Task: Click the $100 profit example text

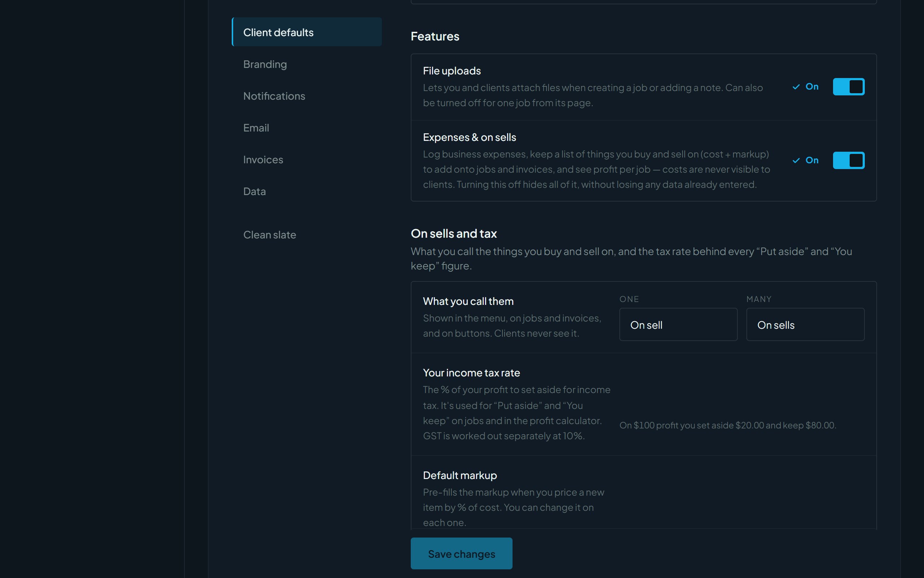Action: [728, 425]
